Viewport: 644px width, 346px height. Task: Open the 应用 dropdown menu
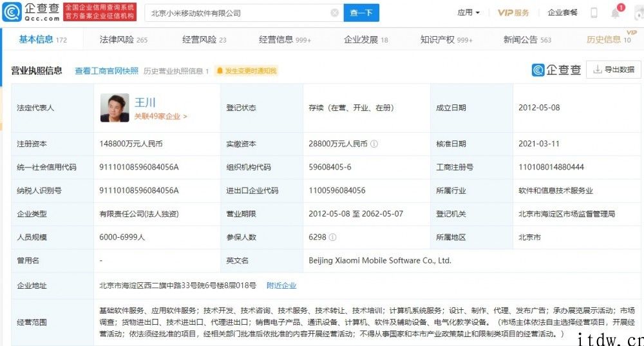pos(469,13)
